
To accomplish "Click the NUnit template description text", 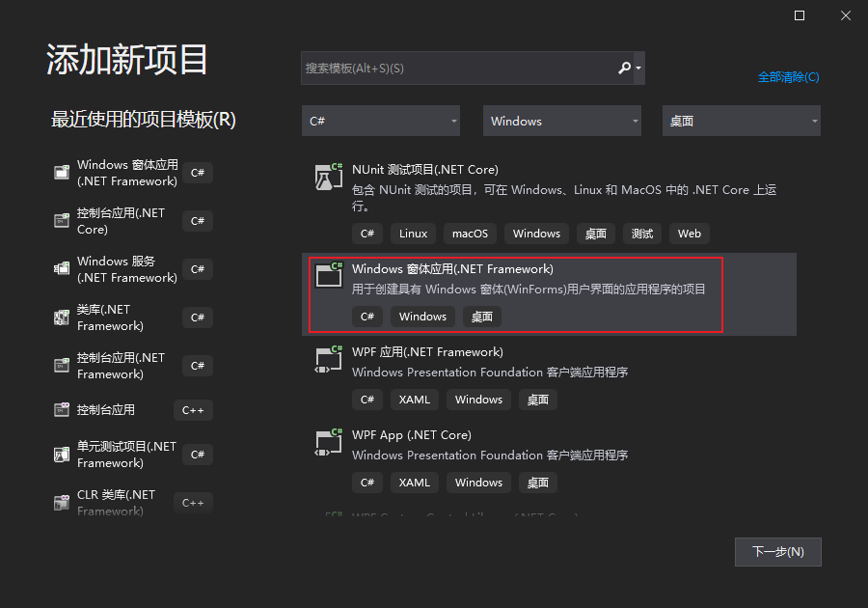I will pos(564,198).
